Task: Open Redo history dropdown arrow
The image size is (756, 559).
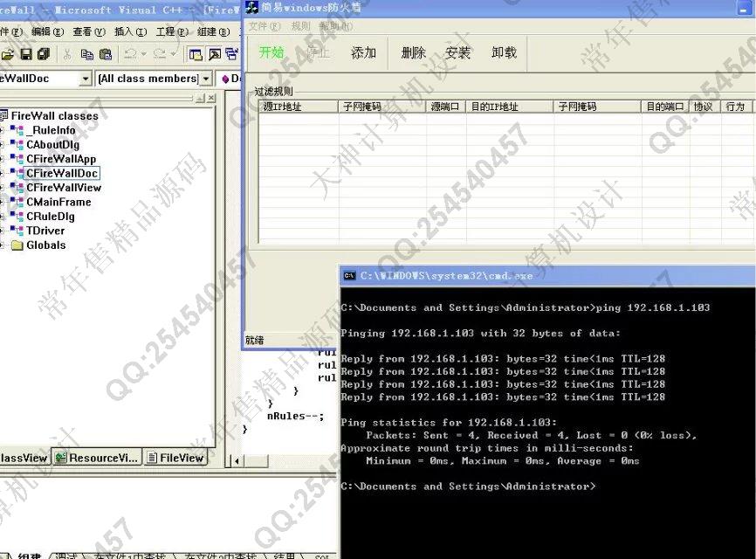Action: tap(173, 54)
